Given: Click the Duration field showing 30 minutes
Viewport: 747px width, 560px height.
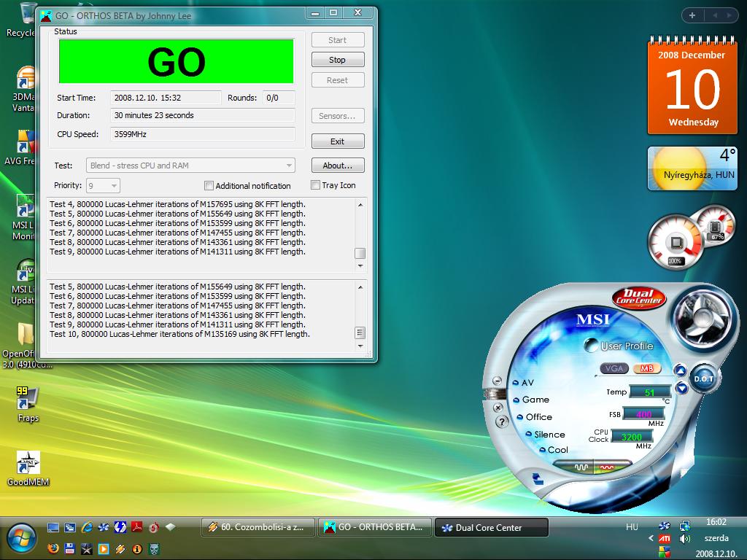Looking at the screenshot, I should click(203, 115).
